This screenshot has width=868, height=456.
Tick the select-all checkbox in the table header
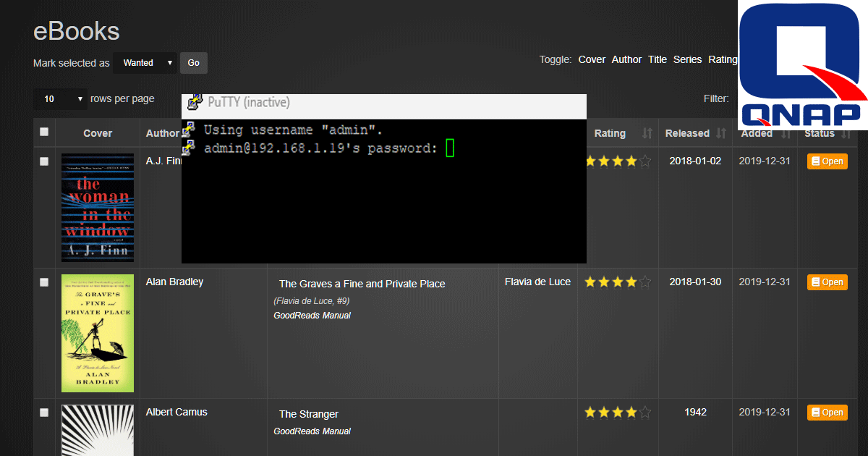44,132
